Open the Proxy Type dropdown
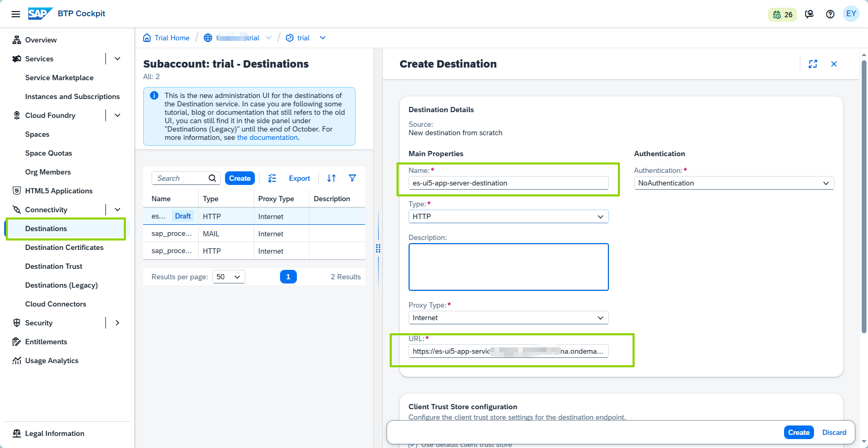 coord(508,318)
